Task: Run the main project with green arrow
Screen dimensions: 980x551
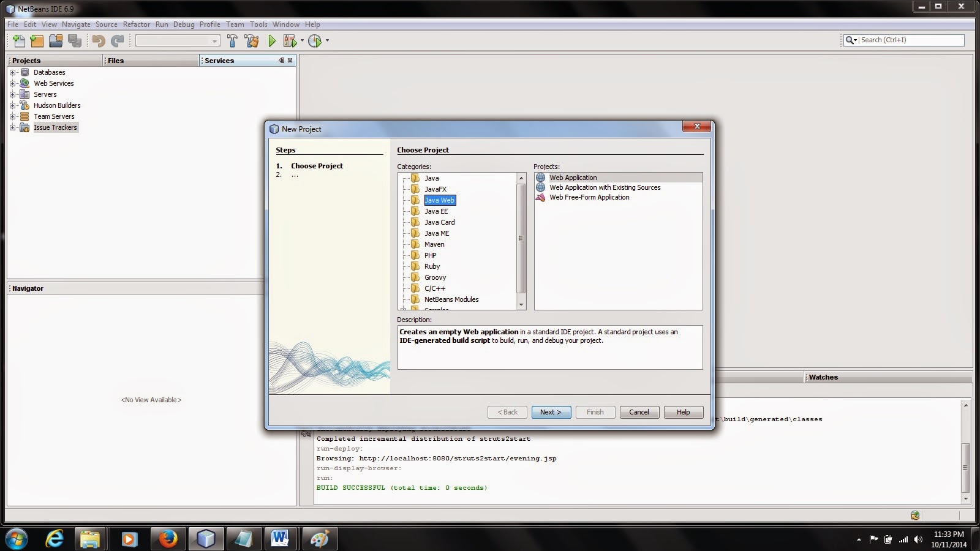Action: [272, 41]
